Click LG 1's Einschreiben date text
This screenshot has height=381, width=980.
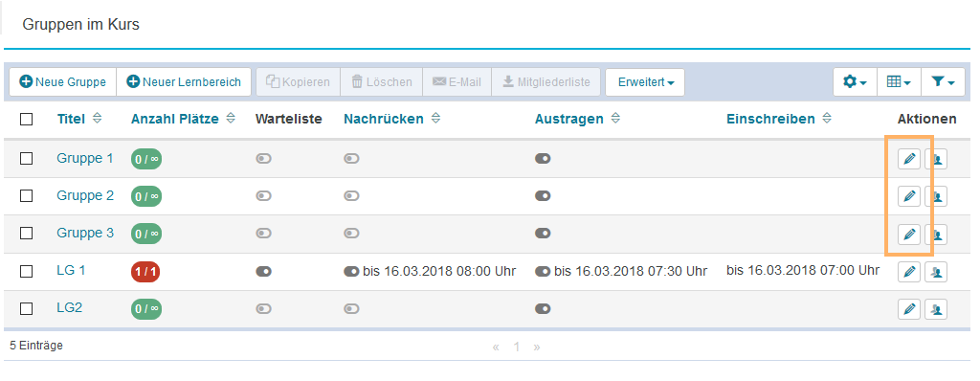(x=803, y=270)
